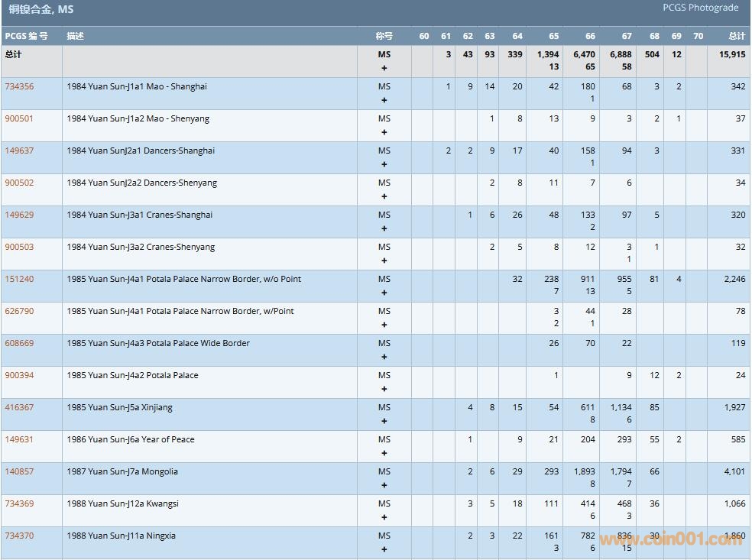Click the grade 70 column header
Screen dimensions: 752x560
[x=698, y=36]
